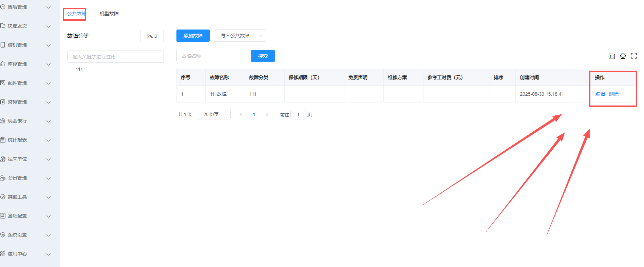
Task: Select the 公共故障 tab
Action: tap(76, 14)
